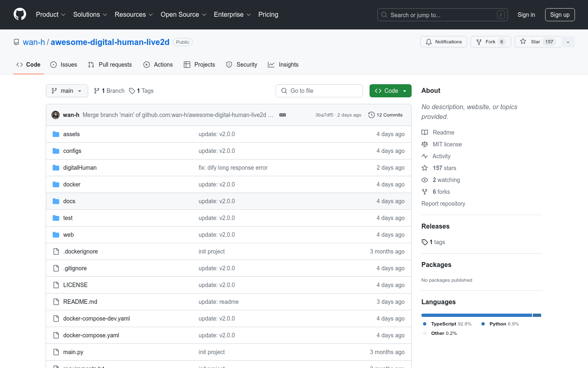This screenshot has width=588, height=368.
Task: Click the search magnifier icon in header
Action: click(x=384, y=15)
